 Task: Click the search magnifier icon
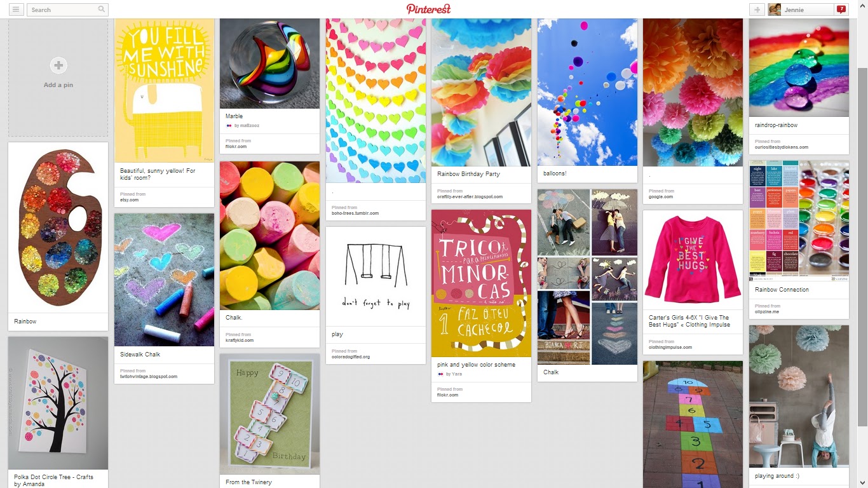pyautogui.click(x=101, y=10)
